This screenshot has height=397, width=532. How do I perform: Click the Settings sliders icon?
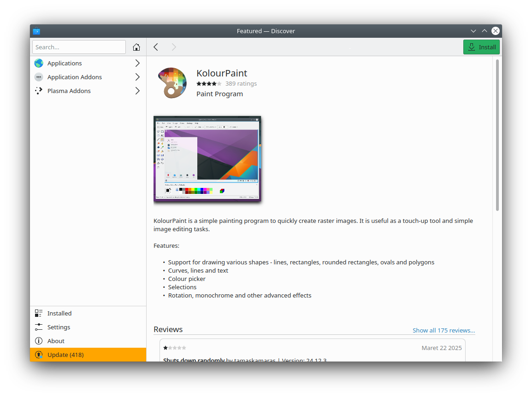click(39, 327)
